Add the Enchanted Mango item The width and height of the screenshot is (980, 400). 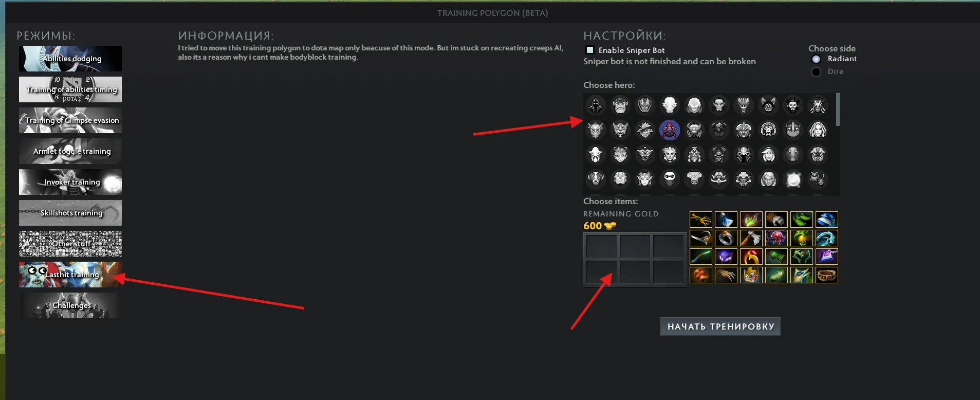[x=802, y=238]
